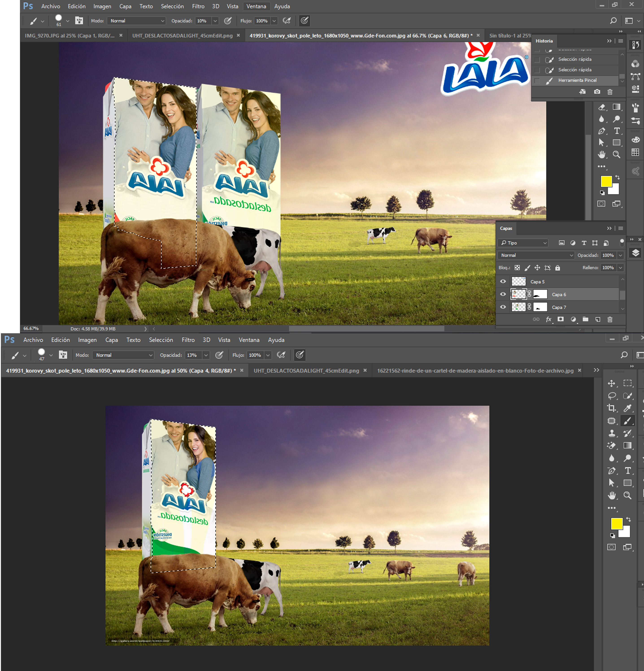
Task: Select Eyedropper tool in lower window toolbar
Action: (627, 408)
